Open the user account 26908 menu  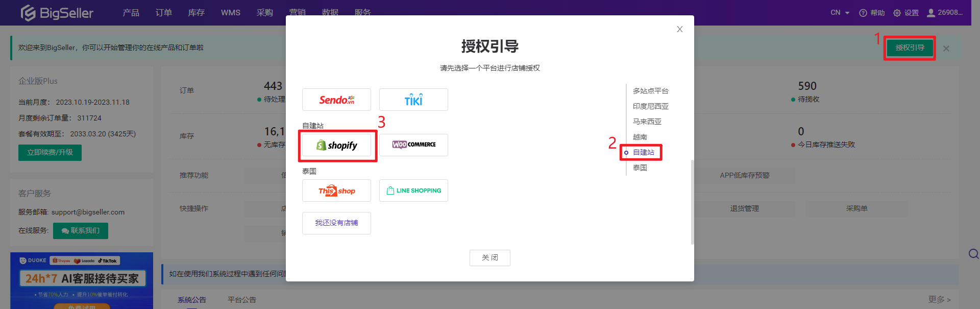pyautogui.click(x=945, y=13)
